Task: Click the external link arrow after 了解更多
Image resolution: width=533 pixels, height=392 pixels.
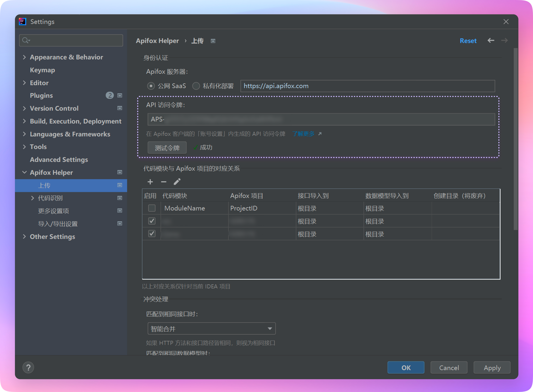Action: click(x=320, y=134)
